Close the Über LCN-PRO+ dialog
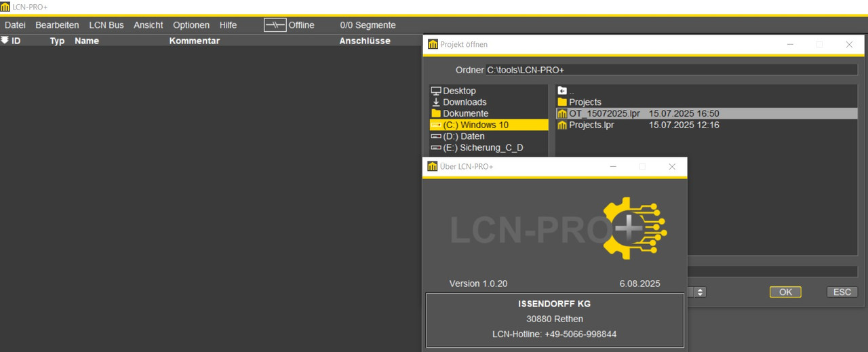The image size is (868, 352). click(671, 166)
